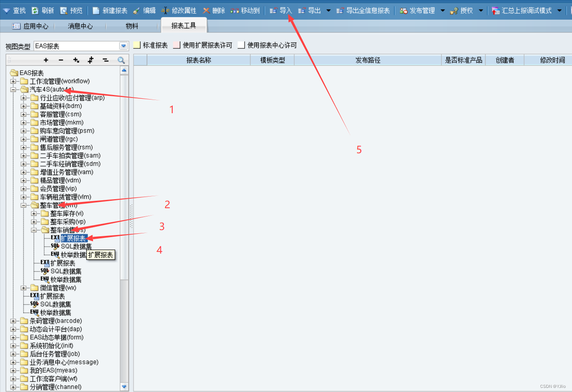
Task: Select the 售后服务管理(rsm) folder
Action: [x=66, y=147]
